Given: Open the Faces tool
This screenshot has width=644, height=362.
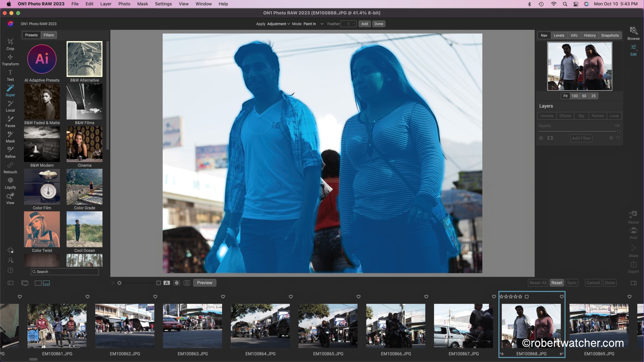Looking at the screenshot, I should click(x=10, y=121).
